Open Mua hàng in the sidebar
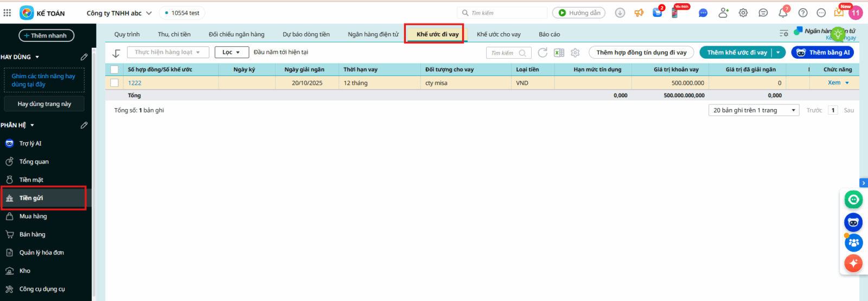 (33, 216)
